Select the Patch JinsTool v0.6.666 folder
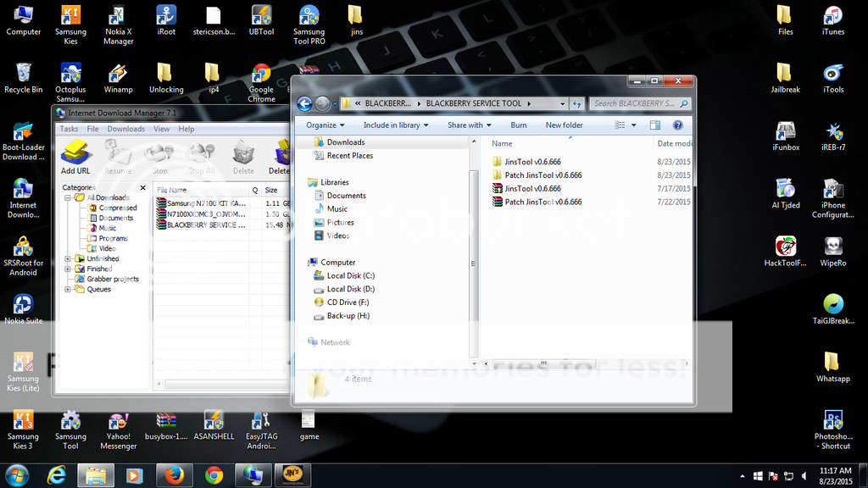The width and height of the screenshot is (868, 488). click(542, 175)
